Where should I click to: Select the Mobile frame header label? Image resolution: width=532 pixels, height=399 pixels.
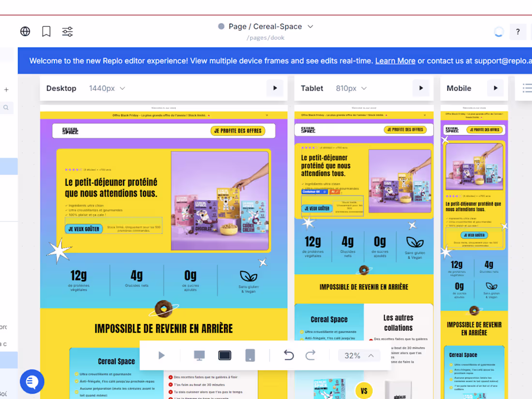[x=458, y=88]
